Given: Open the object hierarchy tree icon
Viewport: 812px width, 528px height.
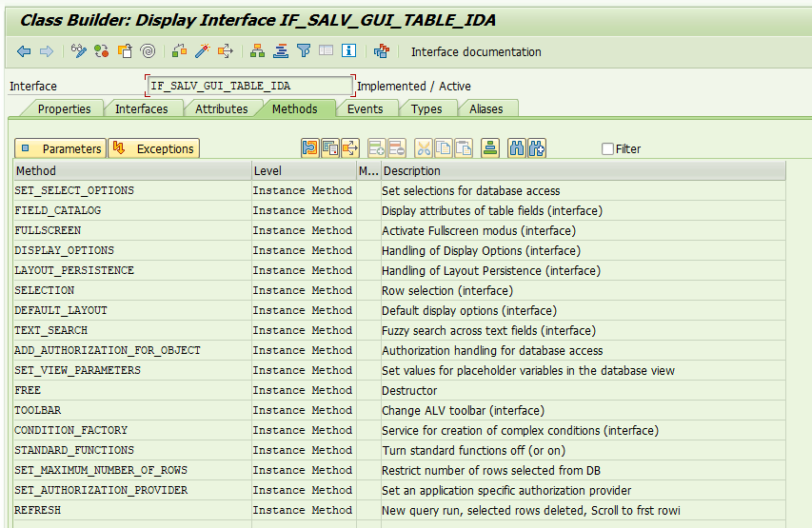Looking at the screenshot, I should [x=258, y=51].
